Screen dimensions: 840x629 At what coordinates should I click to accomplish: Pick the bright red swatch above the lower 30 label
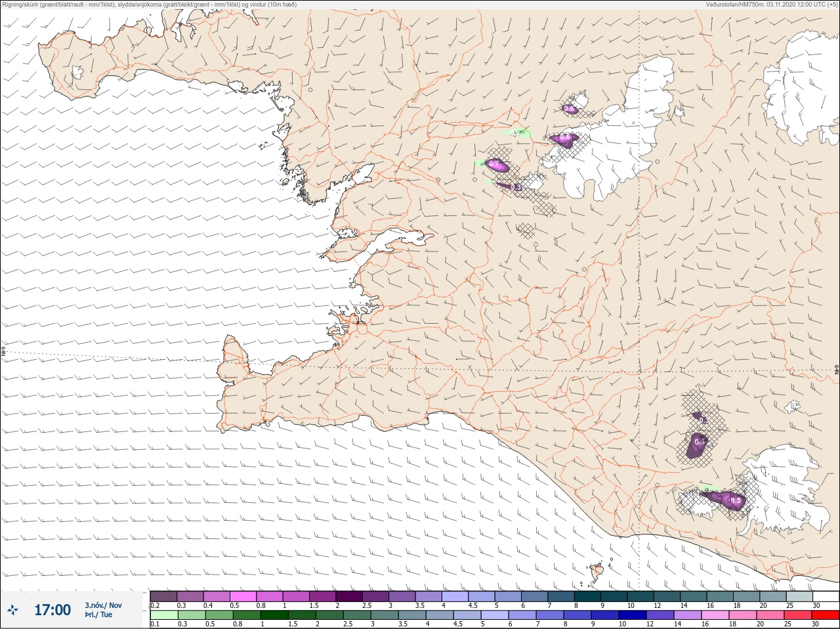[x=826, y=615]
